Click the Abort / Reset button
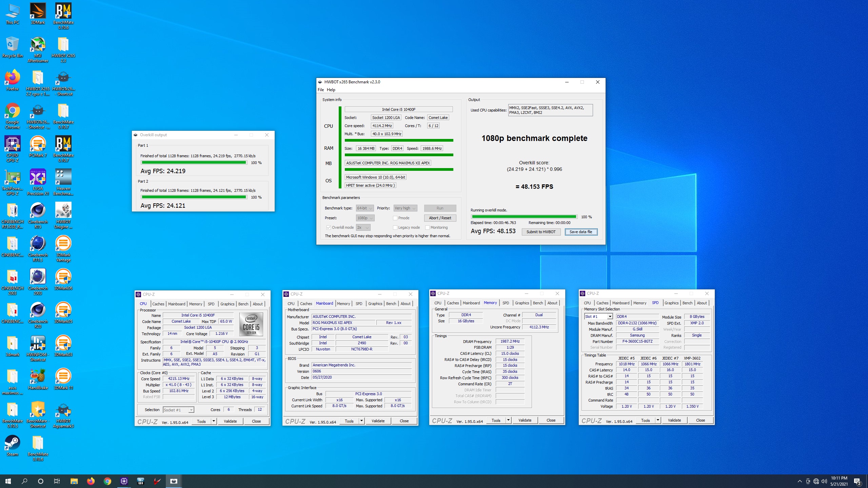This screenshot has width=868, height=488. pyautogui.click(x=440, y=218)
